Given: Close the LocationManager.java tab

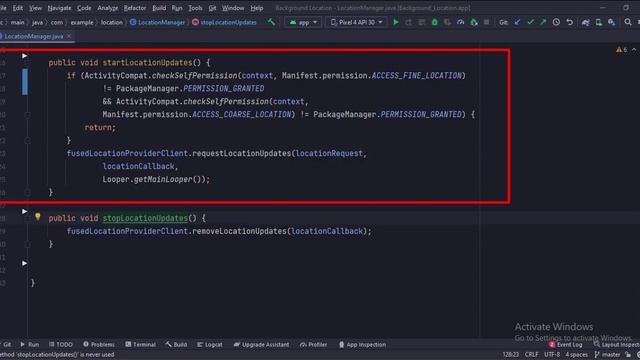Looking at the screenshot, I should coord(69,36).
